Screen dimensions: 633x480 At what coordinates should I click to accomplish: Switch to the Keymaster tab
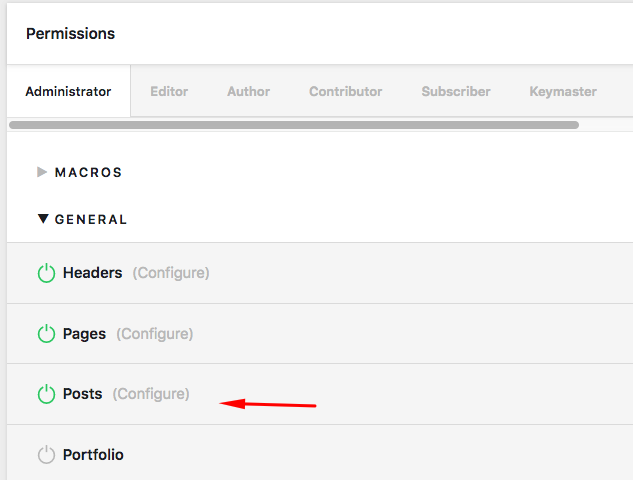[563, 91]
